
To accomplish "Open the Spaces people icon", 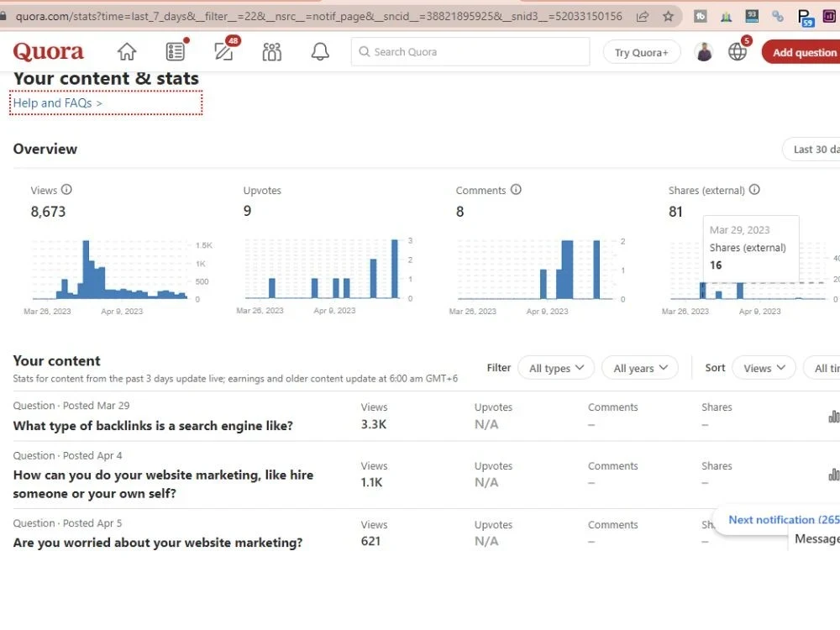I will [271, 52].
